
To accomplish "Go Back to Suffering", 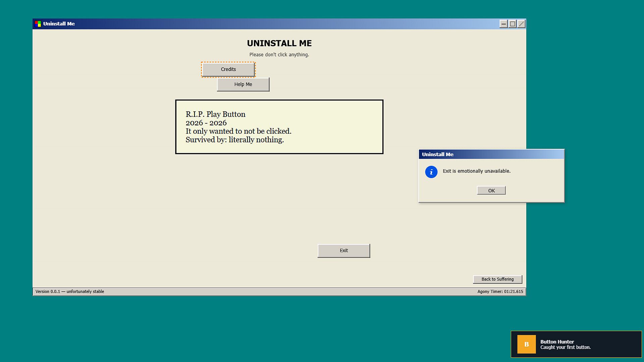I will 497,279.
